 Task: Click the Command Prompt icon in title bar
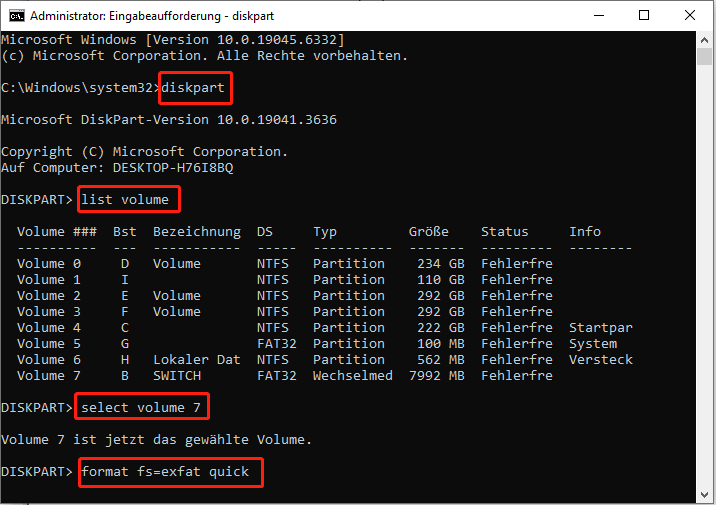[15, 15]
